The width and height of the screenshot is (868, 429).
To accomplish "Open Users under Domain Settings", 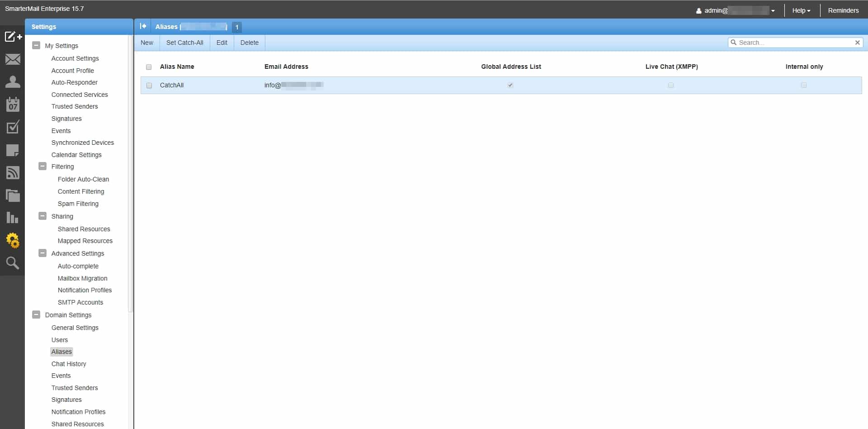I will click(x=60, y=340).
